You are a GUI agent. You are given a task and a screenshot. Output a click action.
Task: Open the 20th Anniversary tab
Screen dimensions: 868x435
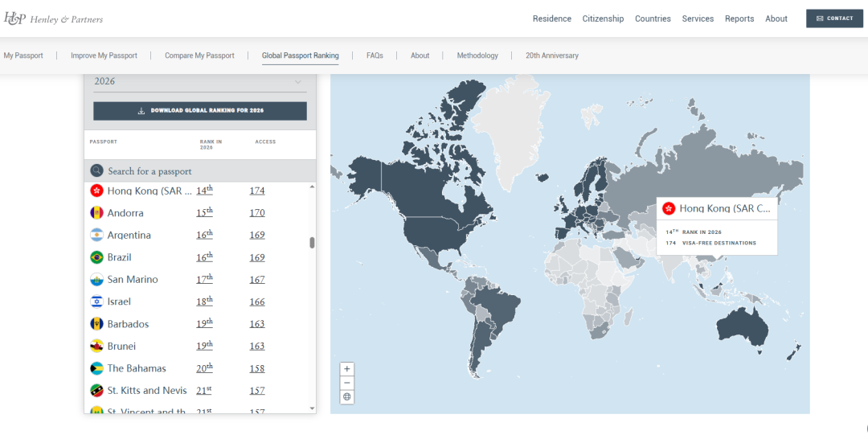(552, 55)
